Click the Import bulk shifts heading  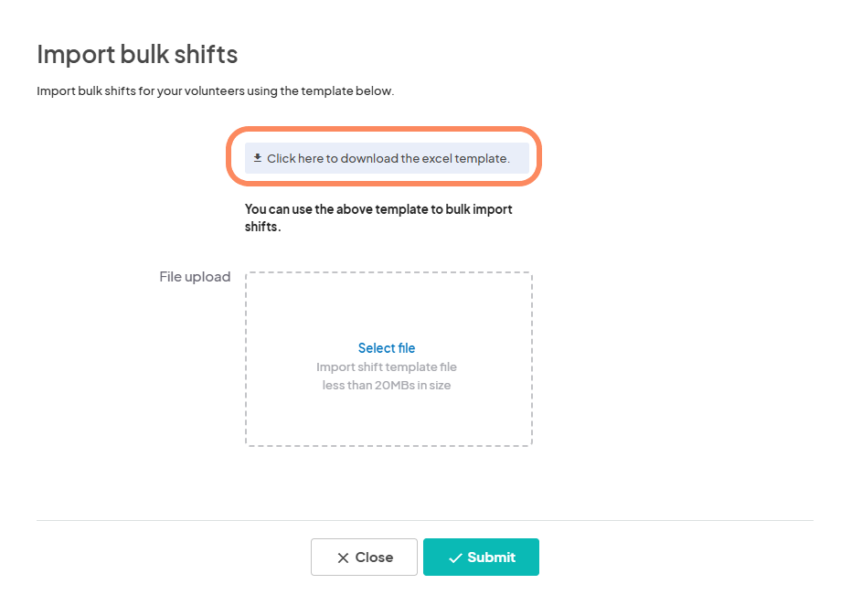click(x=137, y=54)
